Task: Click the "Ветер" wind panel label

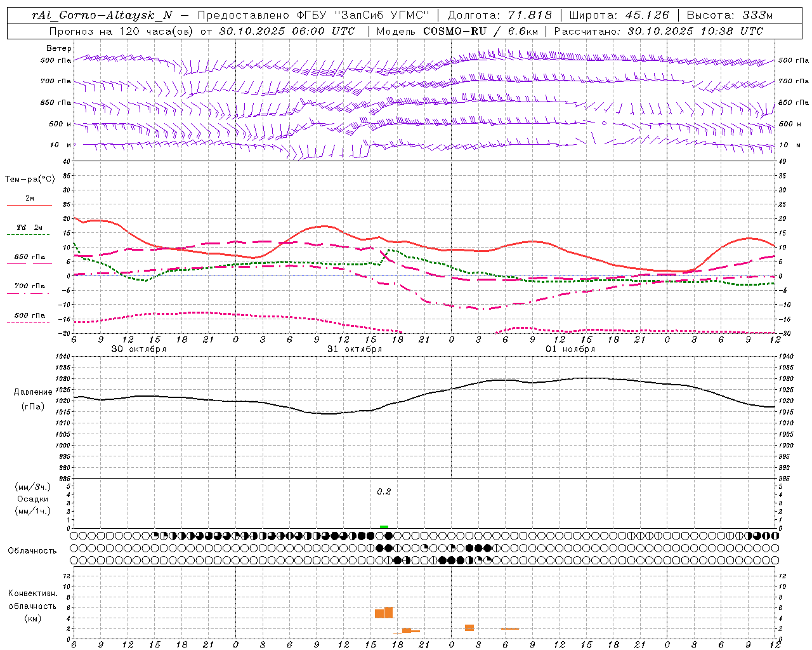Action: point(58,48)
